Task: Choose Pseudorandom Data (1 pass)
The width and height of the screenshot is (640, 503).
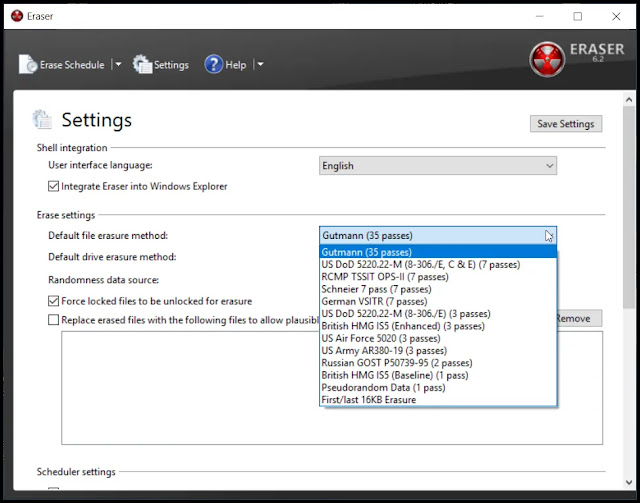Action: point(438,387)
